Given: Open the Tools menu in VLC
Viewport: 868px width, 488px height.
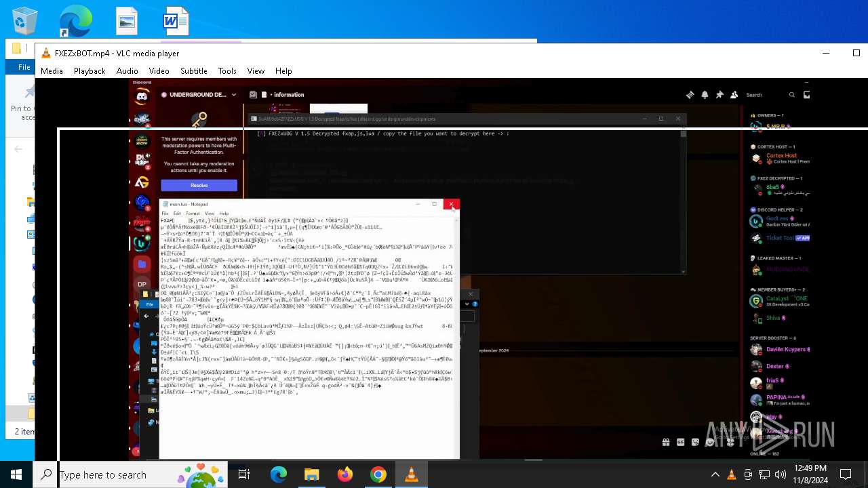Looking at the screenshot, I should coord(227,70).
